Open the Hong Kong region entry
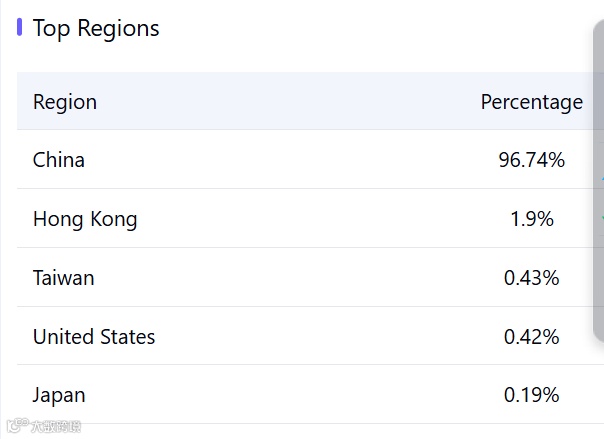The width and height of the screenshot is (604, 439). (x=85, y=219)
